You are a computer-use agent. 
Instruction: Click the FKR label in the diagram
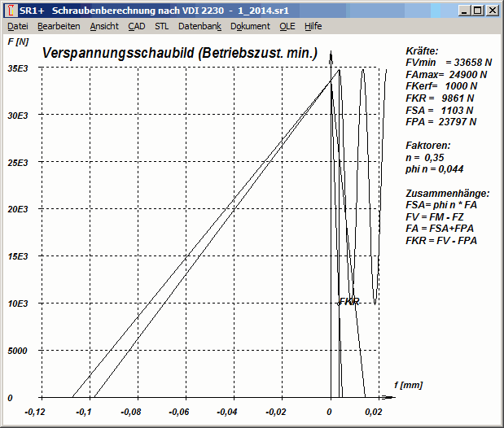coord(348,302)
